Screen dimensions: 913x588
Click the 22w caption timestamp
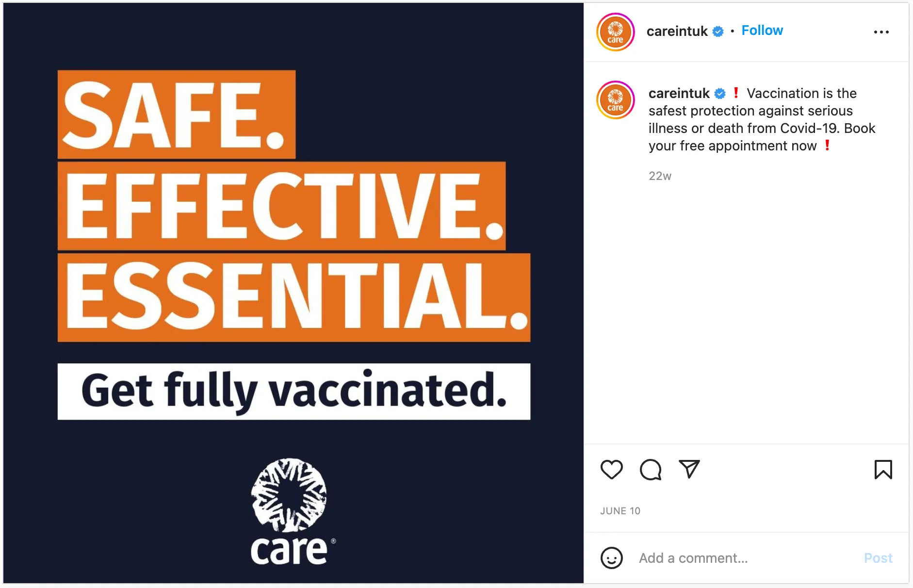tap(660, 176)
